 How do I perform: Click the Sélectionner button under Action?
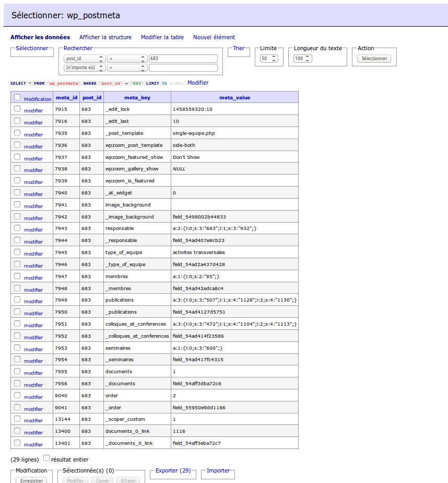[x=374, y=59]
